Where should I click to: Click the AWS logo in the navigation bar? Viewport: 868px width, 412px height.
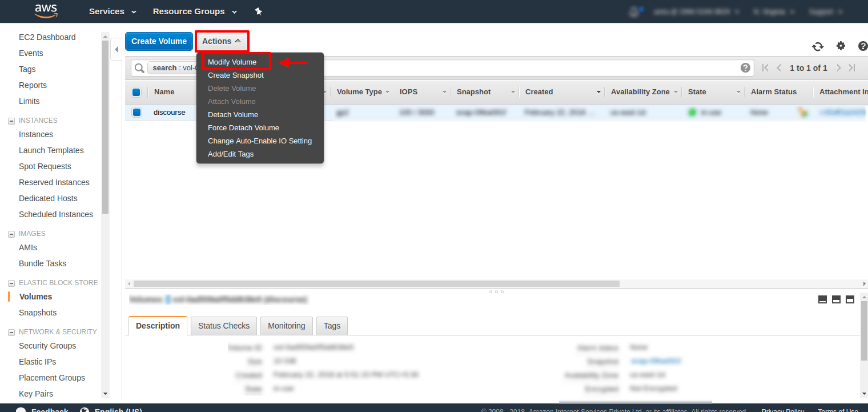point(46,11)
